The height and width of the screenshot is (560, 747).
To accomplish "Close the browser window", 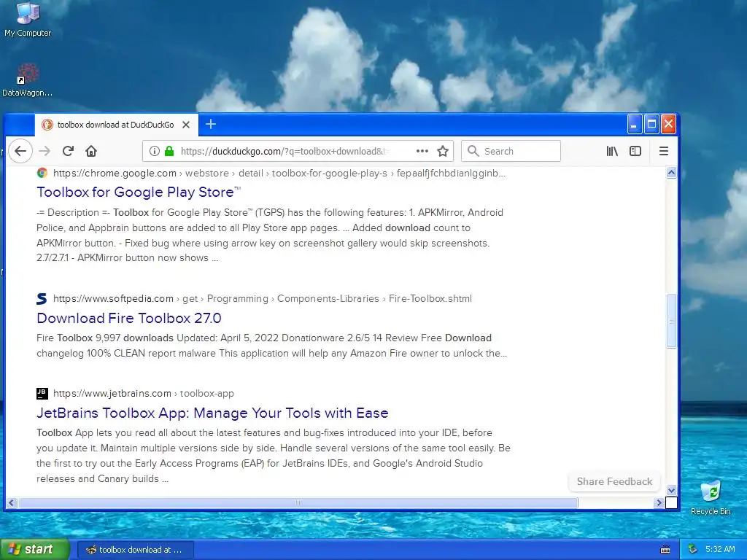I will tap(668, 124).
